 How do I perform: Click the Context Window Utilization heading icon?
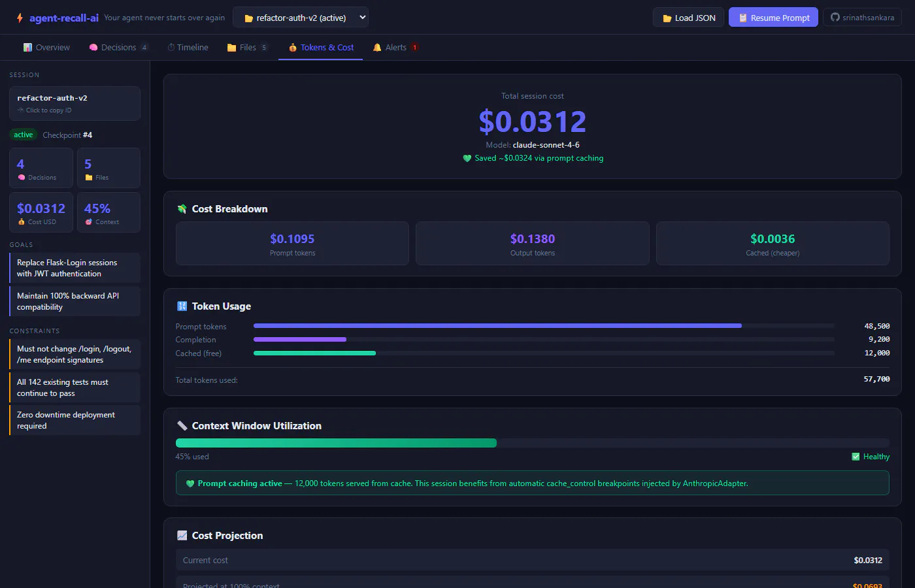click(182, 426)
